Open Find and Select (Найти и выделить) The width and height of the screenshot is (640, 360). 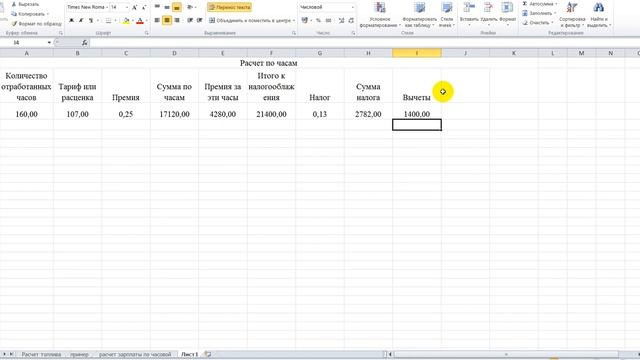tap(598, 15)
